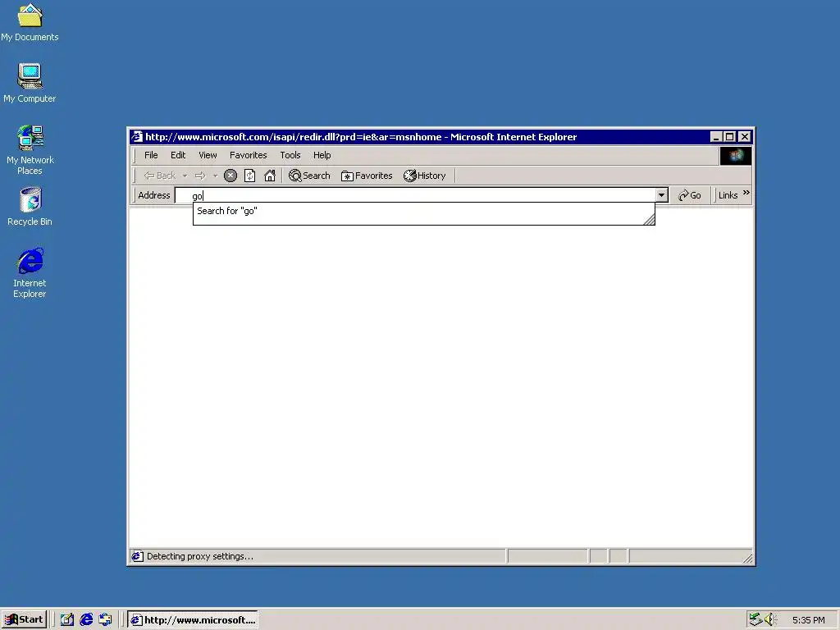840x630 pixels.
Task: Open the Tools menu
Action: pos(290,155)
